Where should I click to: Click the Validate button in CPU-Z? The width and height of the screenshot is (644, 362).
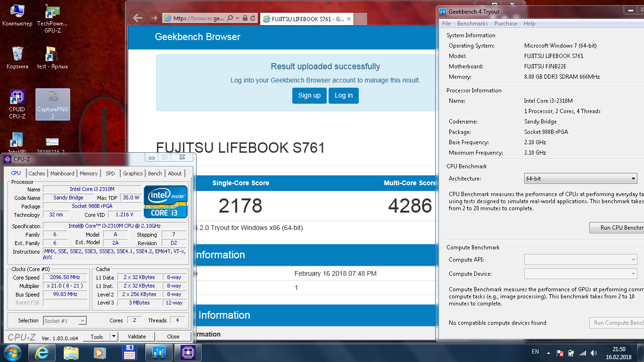point(137,337)
